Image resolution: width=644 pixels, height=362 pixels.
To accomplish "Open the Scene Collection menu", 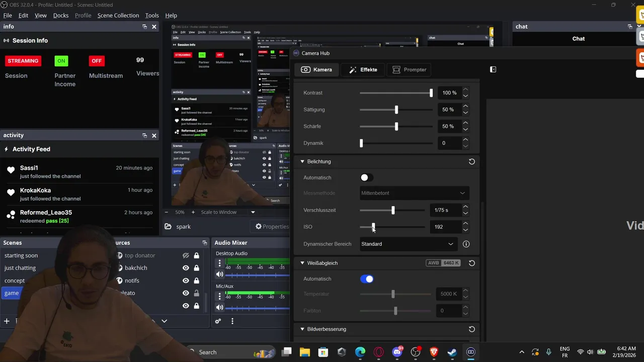I will tap(118, 16).
